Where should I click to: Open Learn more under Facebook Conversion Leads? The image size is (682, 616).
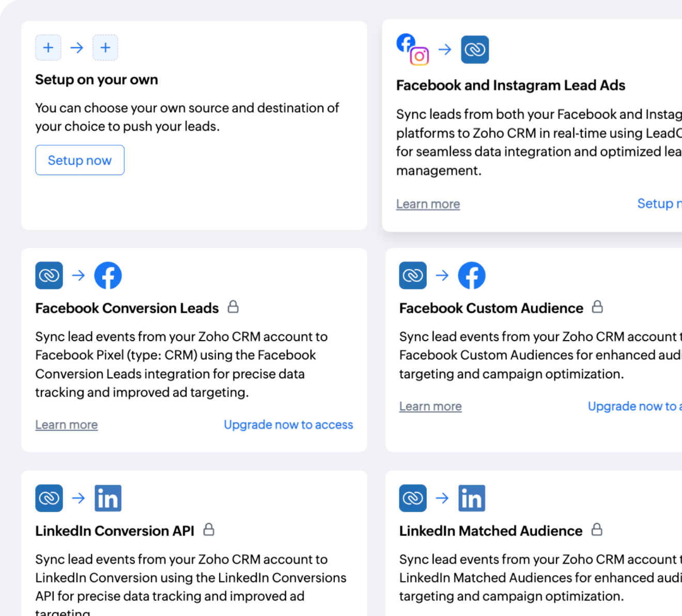point(66,424)
